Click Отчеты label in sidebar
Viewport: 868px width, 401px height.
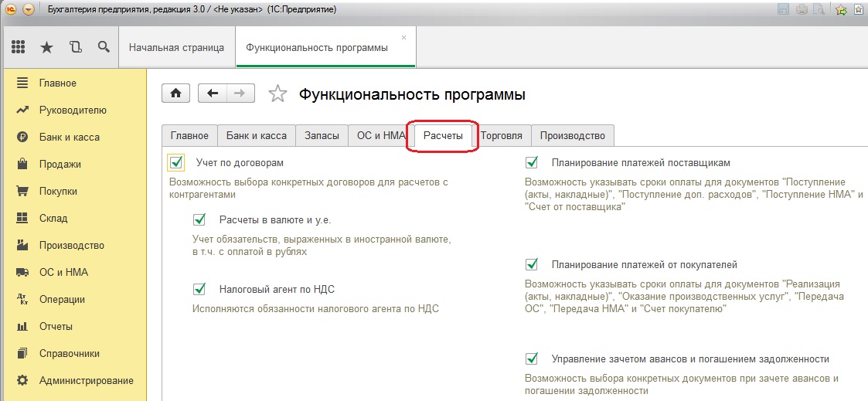(56, 326)
